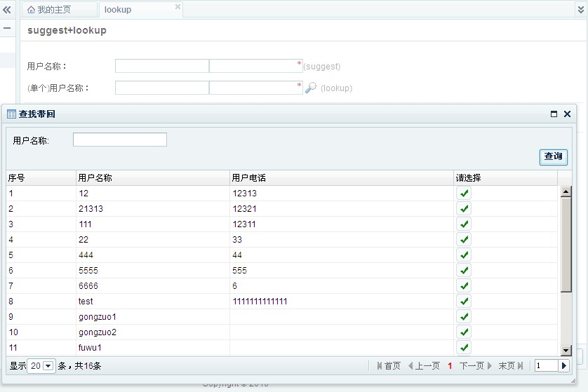588x392 pixels.
Task: Select the row with user name 6666
Action: point(464,285)
